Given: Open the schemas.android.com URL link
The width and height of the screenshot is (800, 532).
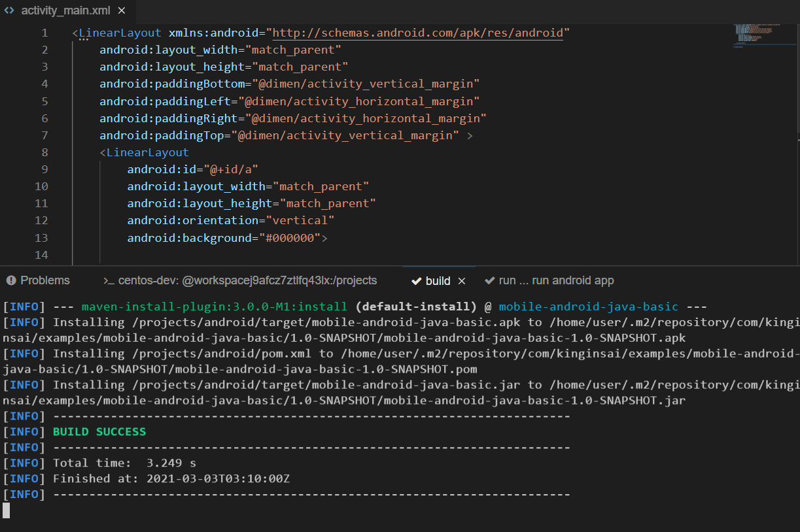Looking at the screenshot, I should point(417,33).
